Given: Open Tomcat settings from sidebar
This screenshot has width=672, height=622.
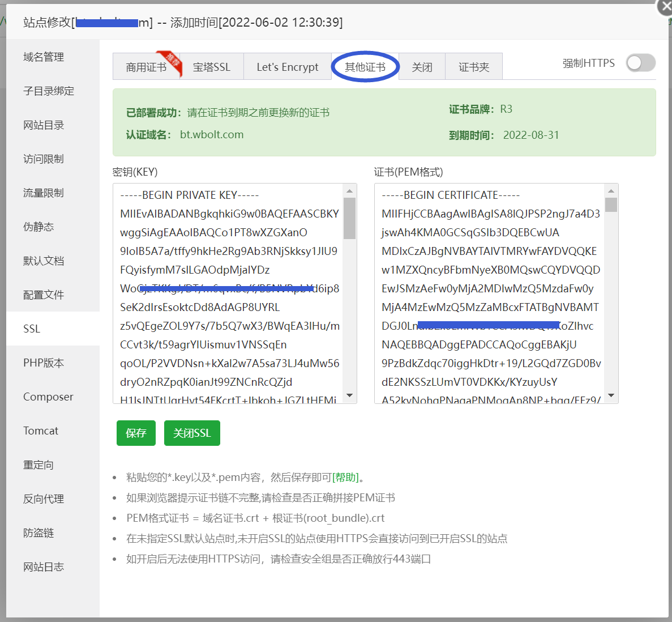Looking at the screenshot, I should (40, 431).
